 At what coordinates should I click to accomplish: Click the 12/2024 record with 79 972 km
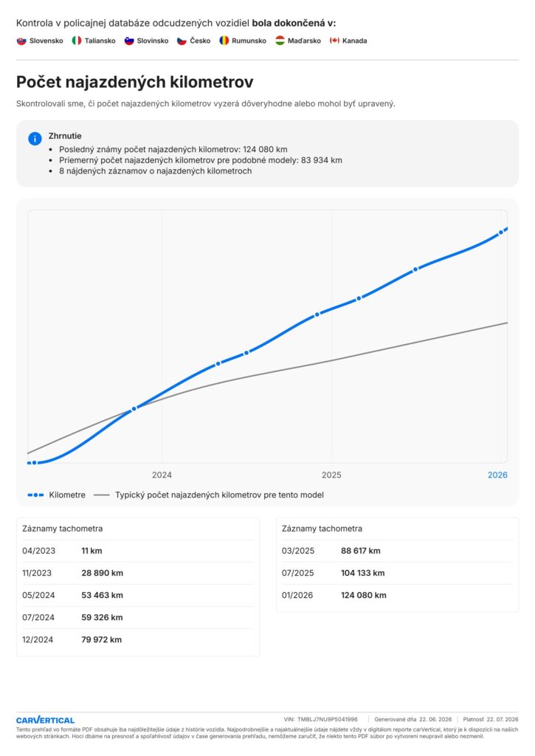[x=138, y=640]
